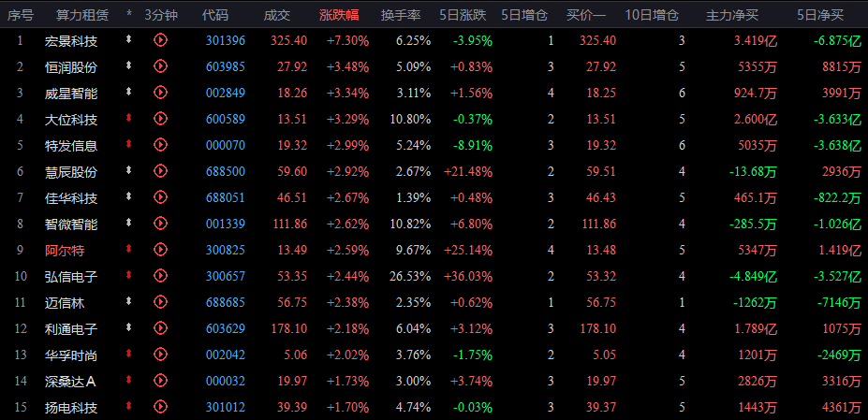The height and width of the screenshot is (420, 868).
Task: Click the star-column marker for 特发信息
Action: click(129, 144)
